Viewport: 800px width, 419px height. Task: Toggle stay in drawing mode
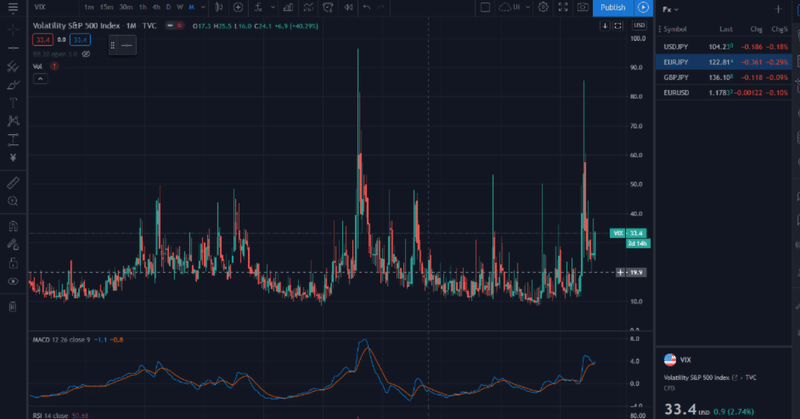click(x=13, y=244)
